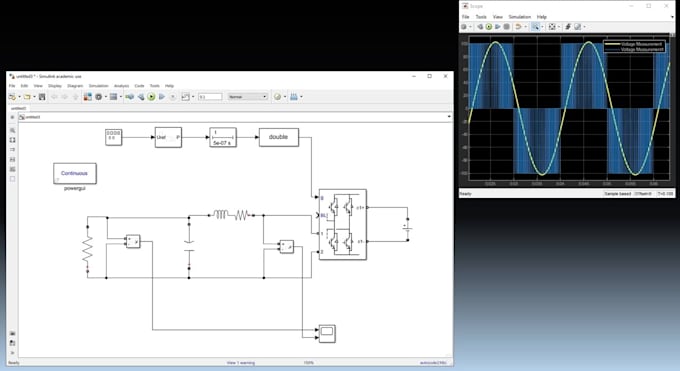
Task: Open simulation mode Normal dropdown
Action: tap(248, 97)
